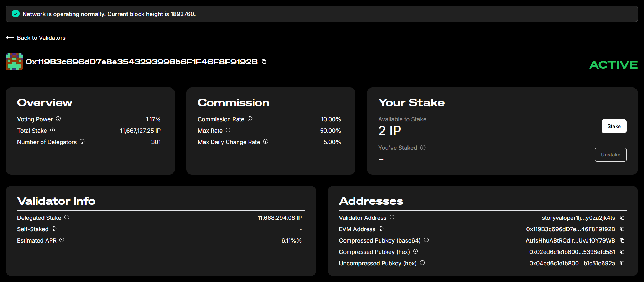The width and height of the screenshot is (644, 282).
Task: Copy the validator address in the header
Action: [x=264, y=62]
